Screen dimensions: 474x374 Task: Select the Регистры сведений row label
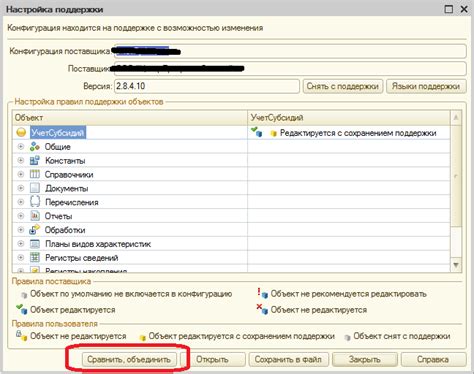pyautogui.click(x=82, y=258)
